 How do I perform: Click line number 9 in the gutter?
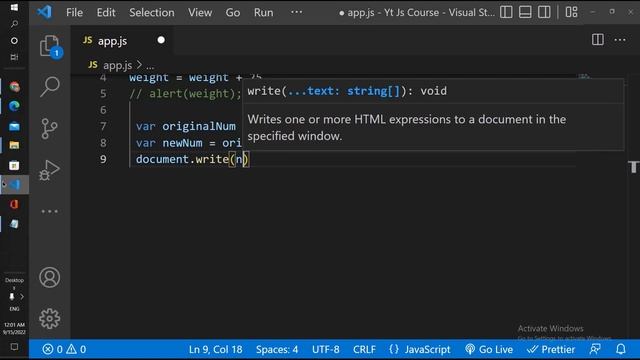coord(103,159)
